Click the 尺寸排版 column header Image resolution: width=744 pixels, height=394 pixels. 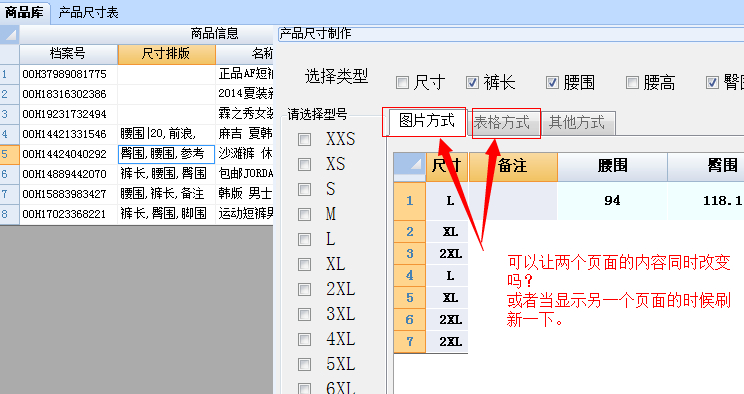167,54
